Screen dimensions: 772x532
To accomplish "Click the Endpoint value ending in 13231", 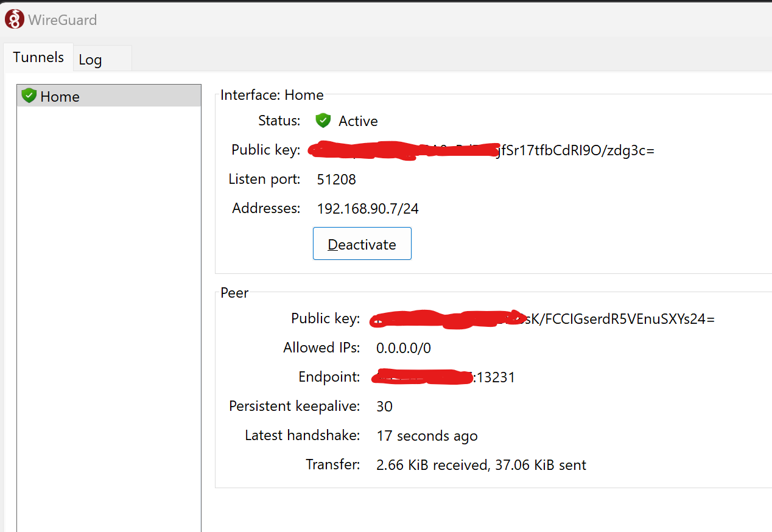I will [x=441, y=377].
